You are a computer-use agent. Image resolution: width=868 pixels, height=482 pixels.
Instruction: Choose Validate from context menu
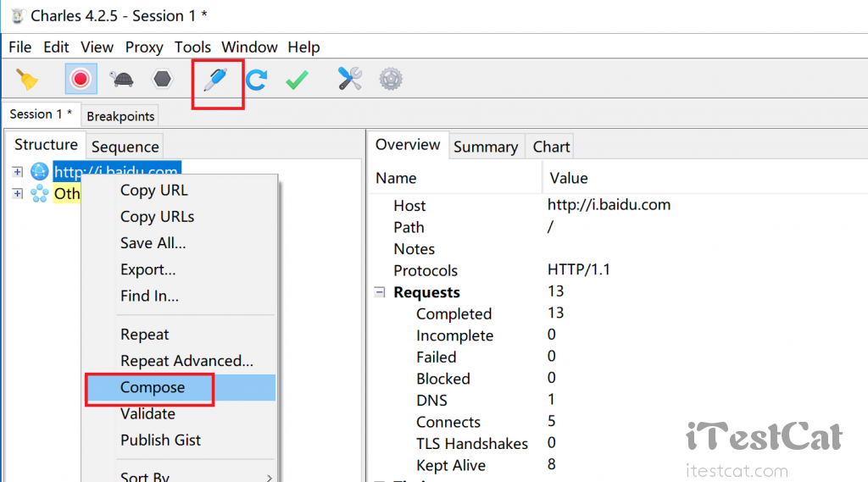pos(181,414)
